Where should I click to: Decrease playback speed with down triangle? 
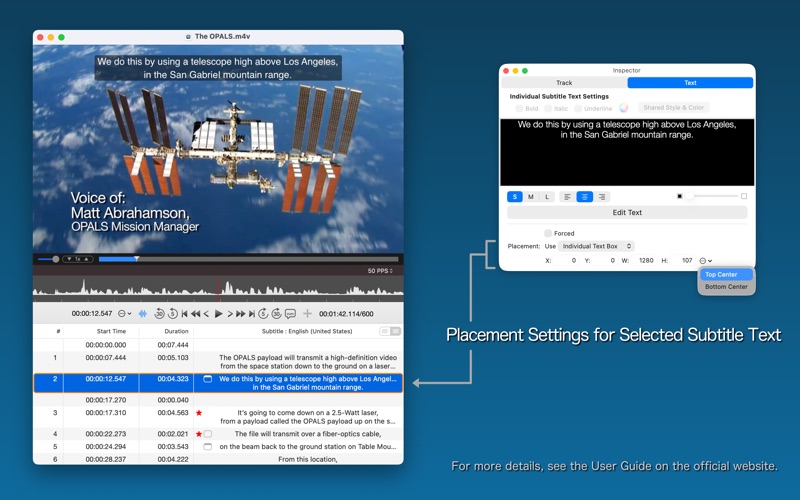(69, 259)
